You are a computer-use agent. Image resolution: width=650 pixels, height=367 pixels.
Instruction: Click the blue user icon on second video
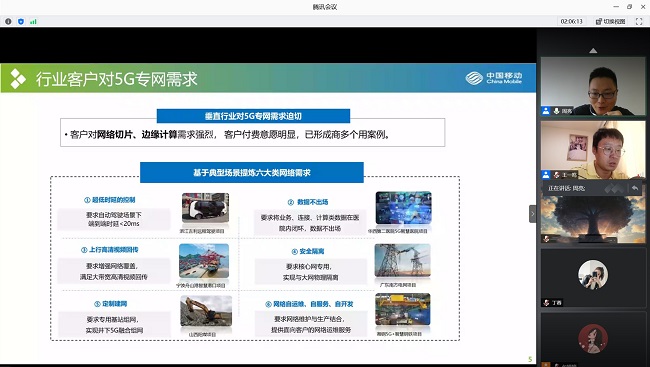coord(546,175)
